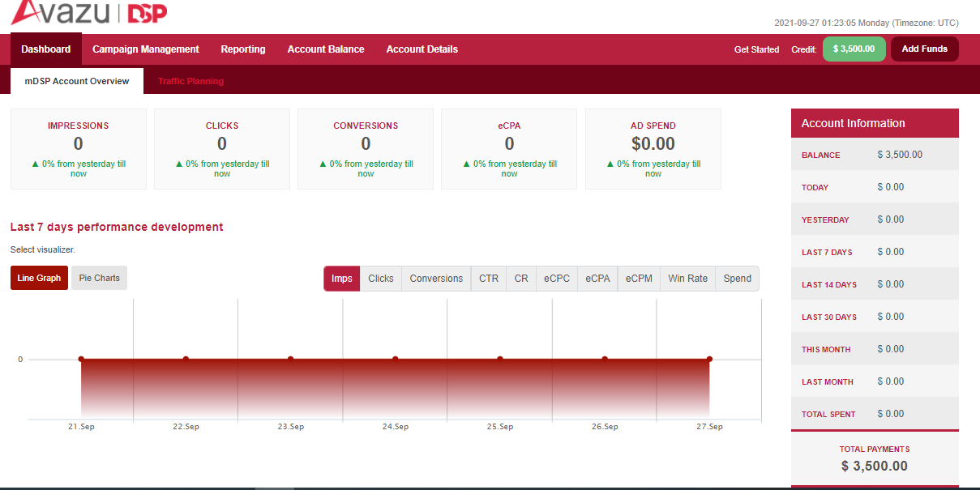Click the BALANCE row label
Image resolution: width=980 pixels, height=490 pixels.
tap(820, 156)
